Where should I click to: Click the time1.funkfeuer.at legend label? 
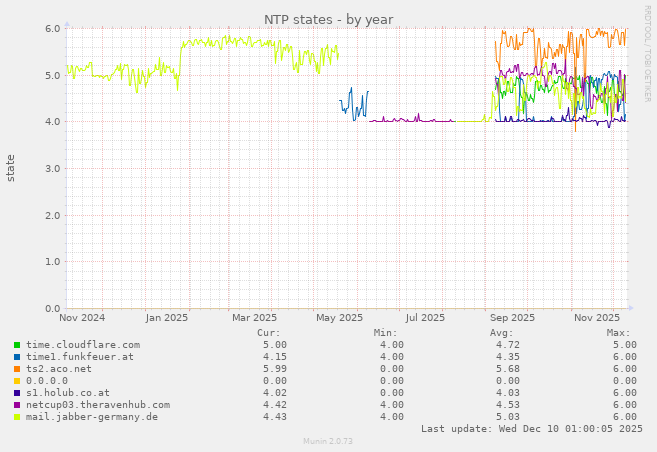tap(80, 357)
